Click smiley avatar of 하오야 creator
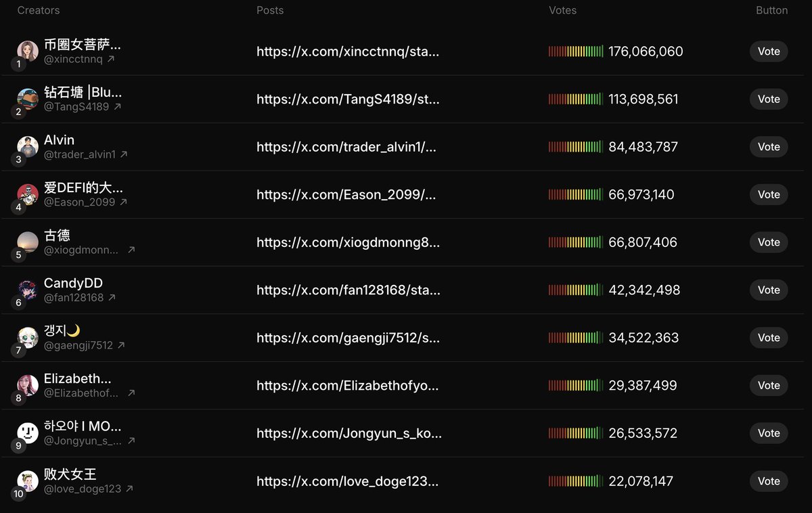The image size is (812, 513). [x=28, y=432]
